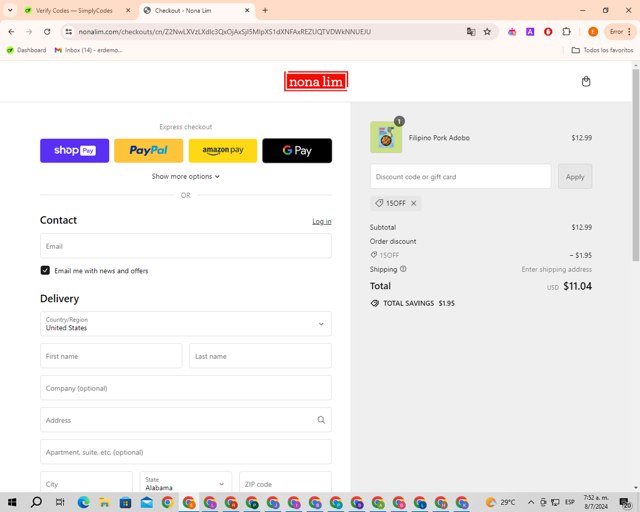Click the Email input field
640x512 pixels.
pyautogui.click(x=186, y=246)
